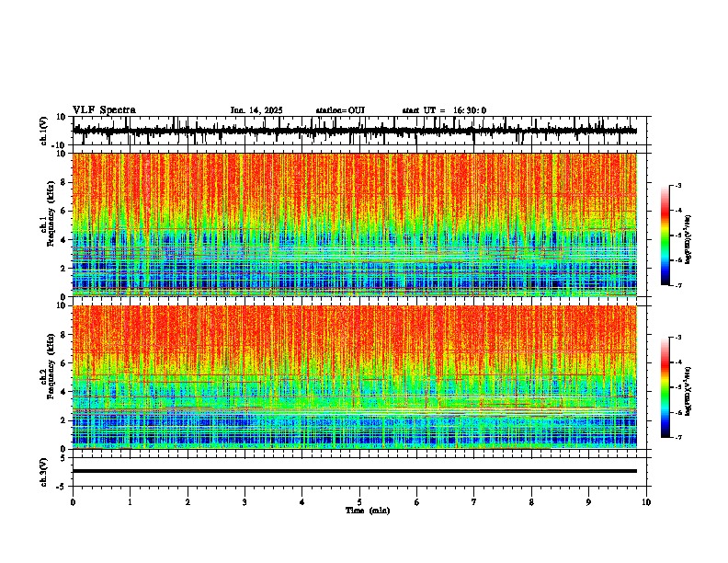Click the ch.1 color scale log(PSD) unit label
The image size is (728, 563).
tap(688, 239)
